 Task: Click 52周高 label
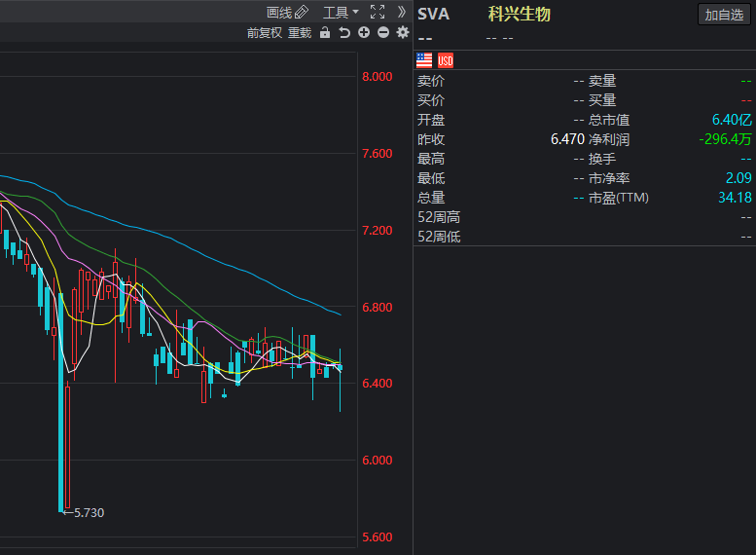pos(439,217)
